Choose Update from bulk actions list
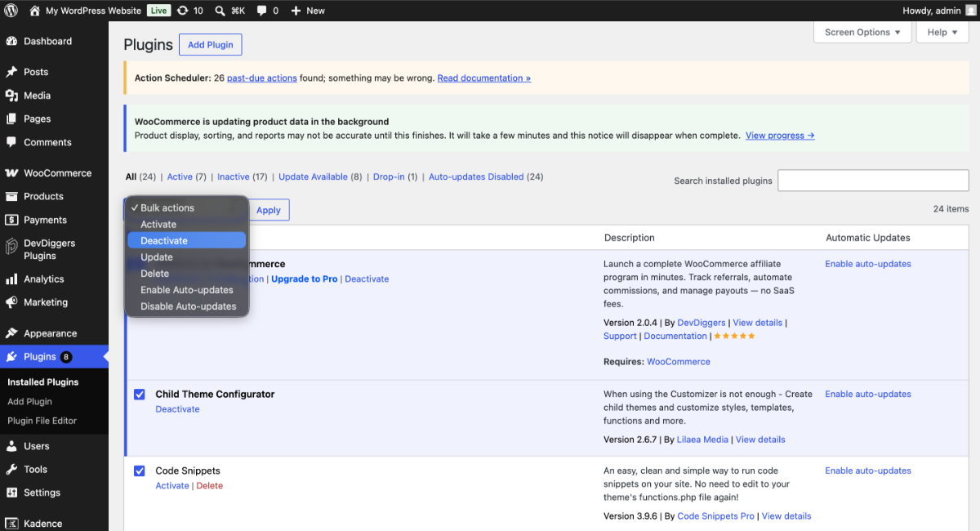 click(187, 257)
